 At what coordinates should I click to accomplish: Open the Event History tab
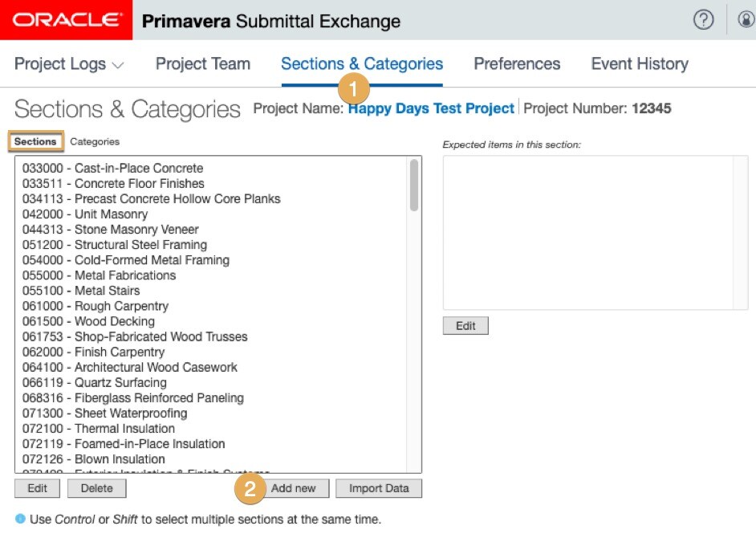[x=640, y=64]
